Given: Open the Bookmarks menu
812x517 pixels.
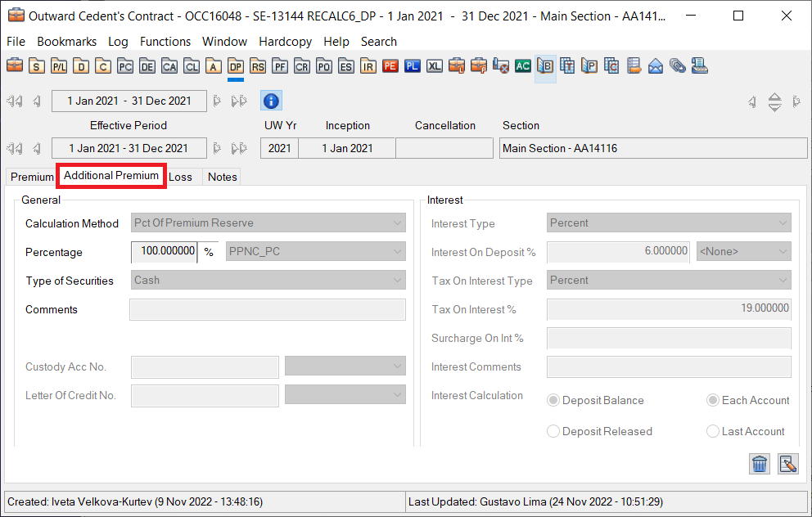Looking at the screenshot, I should tap(66, 42).
